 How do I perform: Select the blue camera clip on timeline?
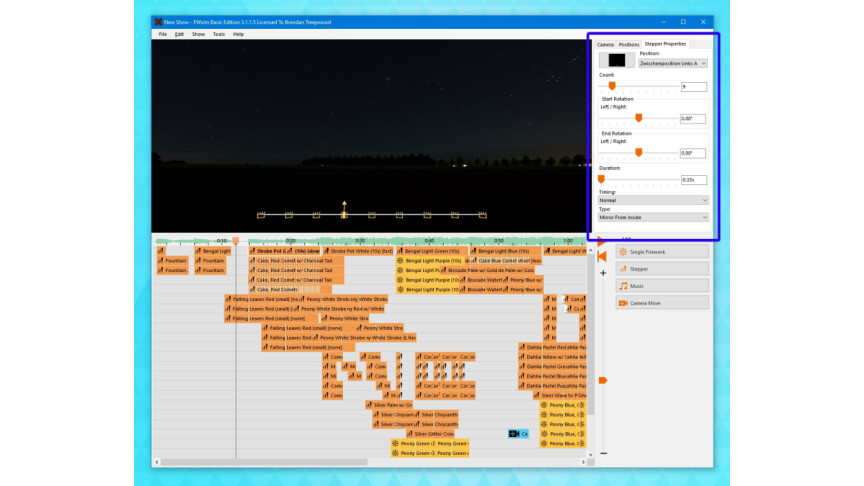point(518,434)
